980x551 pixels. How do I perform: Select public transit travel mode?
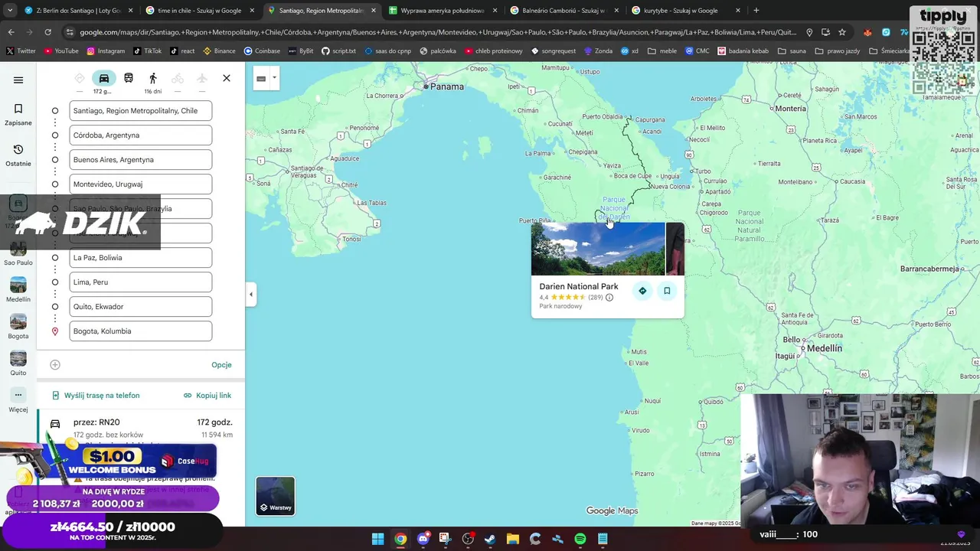pyautogui.click(x=129, y=78)
